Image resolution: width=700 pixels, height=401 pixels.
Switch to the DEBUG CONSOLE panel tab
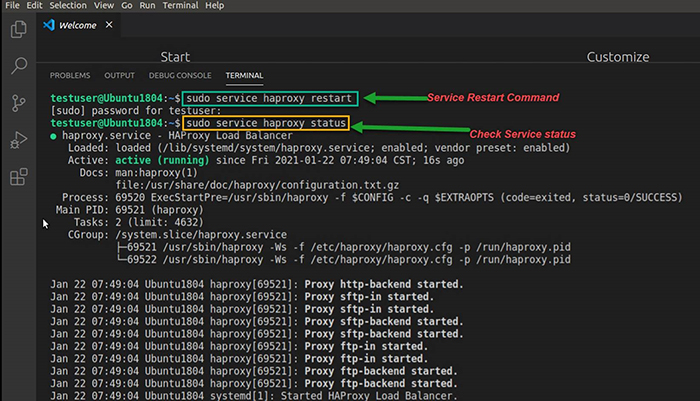tap(180, 75)
